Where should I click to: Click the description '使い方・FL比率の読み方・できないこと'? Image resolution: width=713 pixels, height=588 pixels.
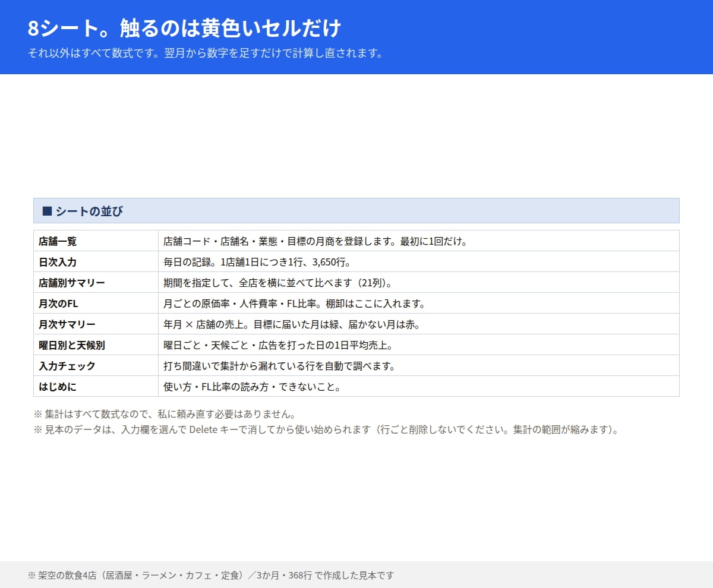pyautogui.click(x=419, y=387)
